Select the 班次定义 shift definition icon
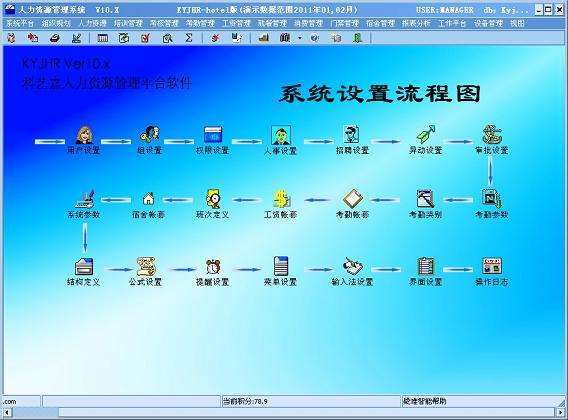 [x=213, y=199]
